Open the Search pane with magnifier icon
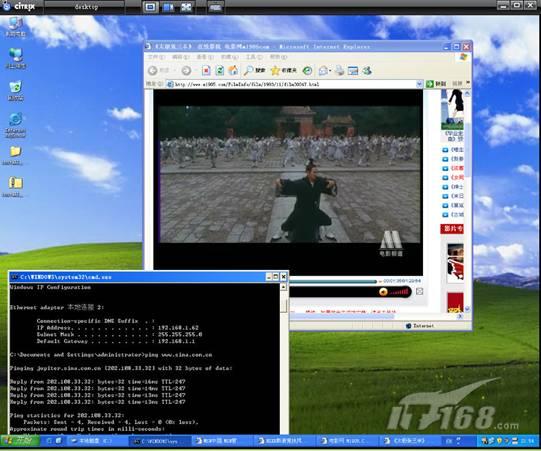Image resolution: width=541 pixels, height=451 pixels. [x=254, y=70]
